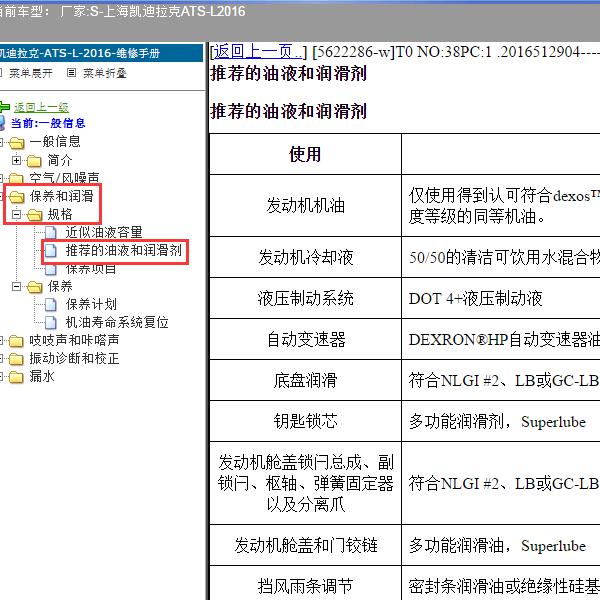Open the 机油寿命系统复位 document
The height and width of the screenshot is (600, 600).
pyautogui.click(x=117, y=322)
